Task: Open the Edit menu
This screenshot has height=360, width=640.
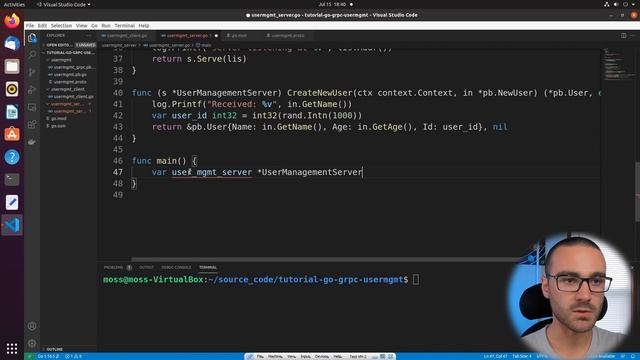Action: click(42, 25)
